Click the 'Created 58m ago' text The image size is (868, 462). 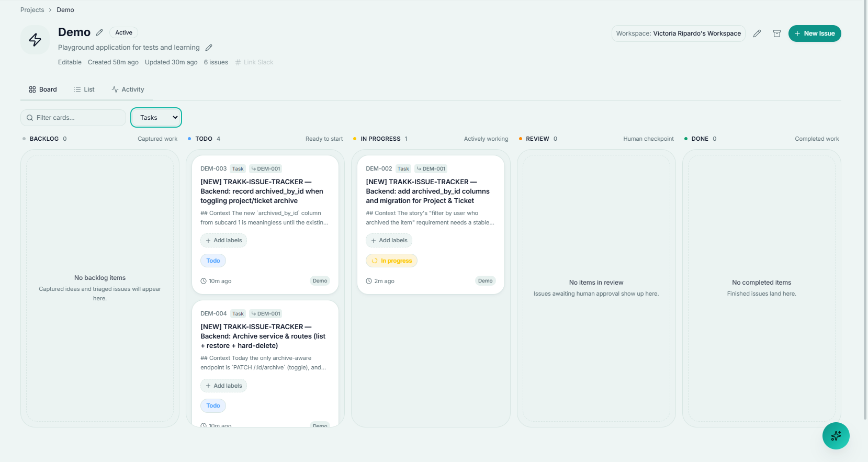(113, 62)
